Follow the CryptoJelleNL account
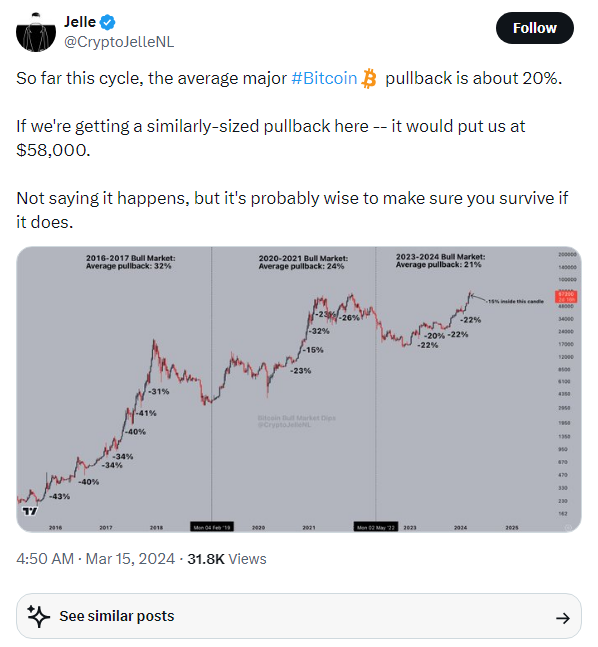The image size is (598, 647). (x=534, y=28)
